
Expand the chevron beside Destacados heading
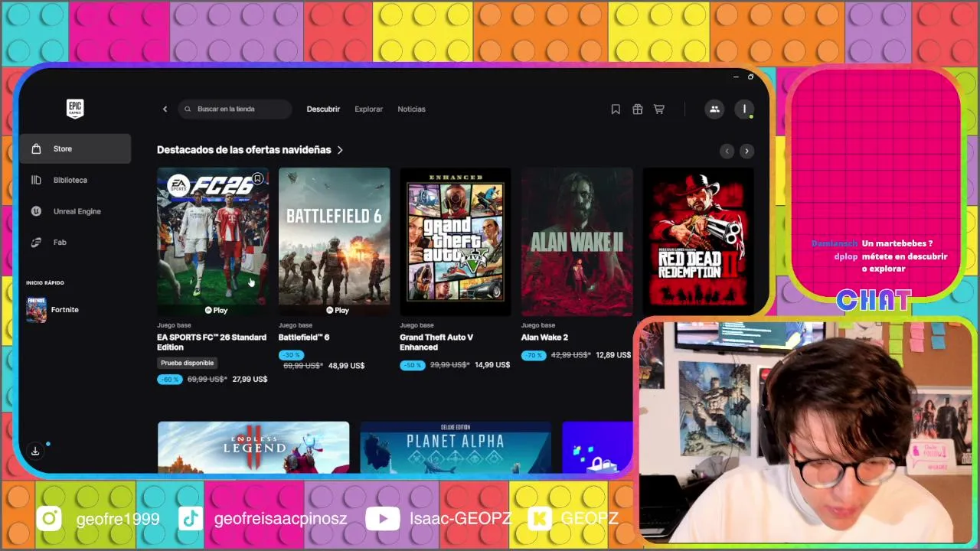(x=340, y=150)
